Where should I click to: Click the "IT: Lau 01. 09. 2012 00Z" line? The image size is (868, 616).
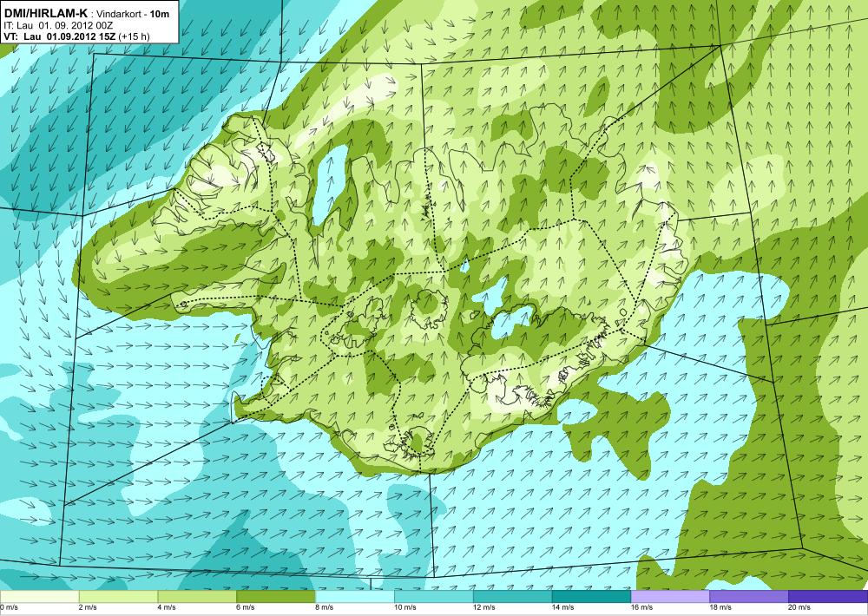pos(58,25)
